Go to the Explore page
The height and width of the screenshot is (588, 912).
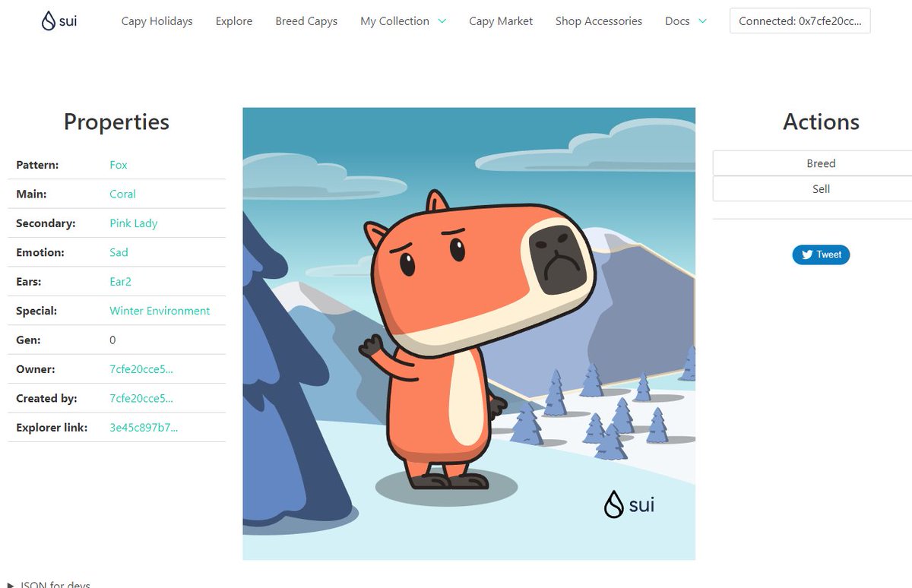tap(234, 21)
